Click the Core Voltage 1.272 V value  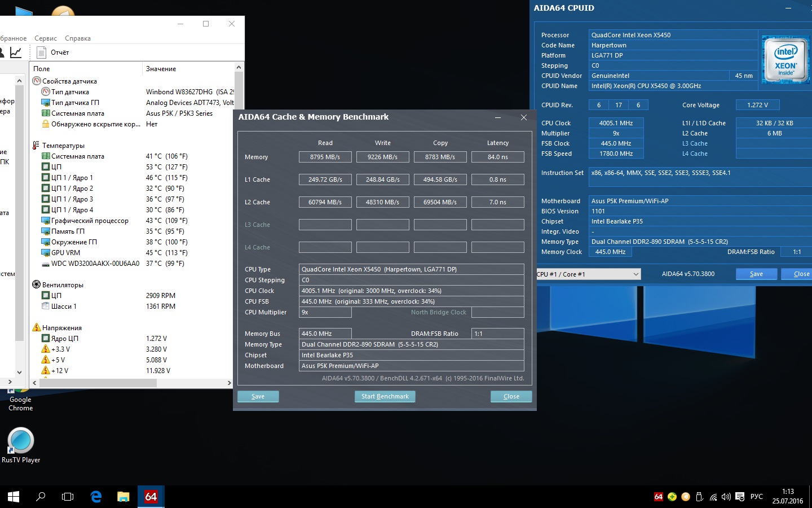pyautogui.click(x=758, y=105)
